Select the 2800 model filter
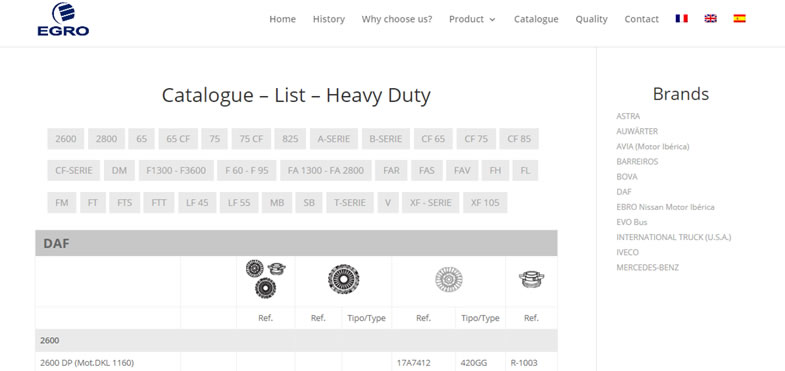Image resolution: width=785 pixels, height=371 pixels. click(106, 139)
